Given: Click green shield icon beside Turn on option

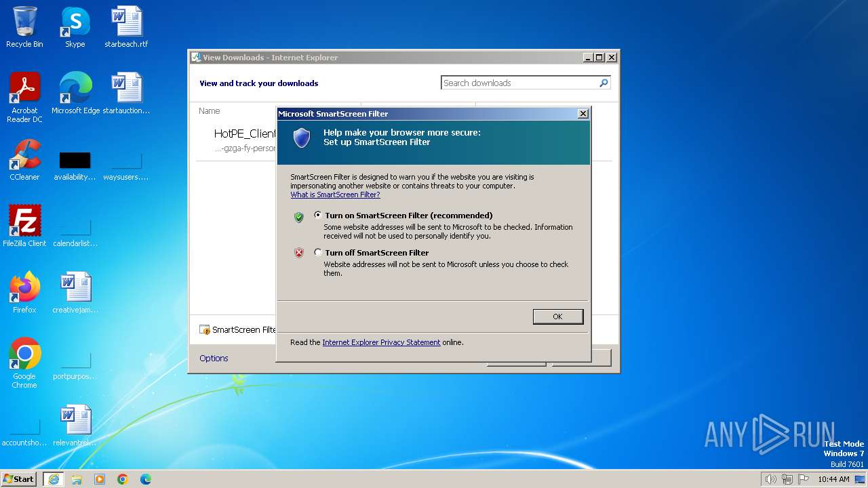Looking at the screenshot, I should pos(298,217).
